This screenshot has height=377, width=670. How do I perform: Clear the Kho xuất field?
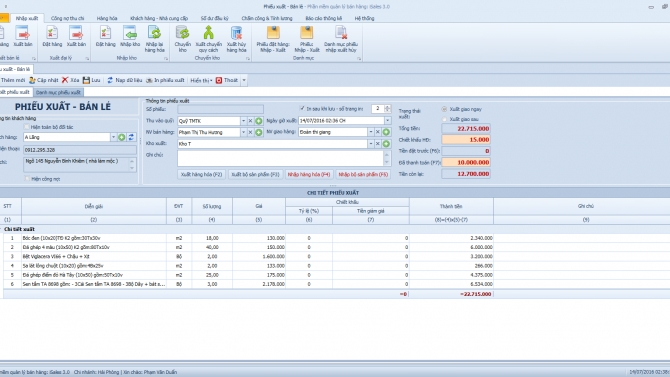point(378,144)
